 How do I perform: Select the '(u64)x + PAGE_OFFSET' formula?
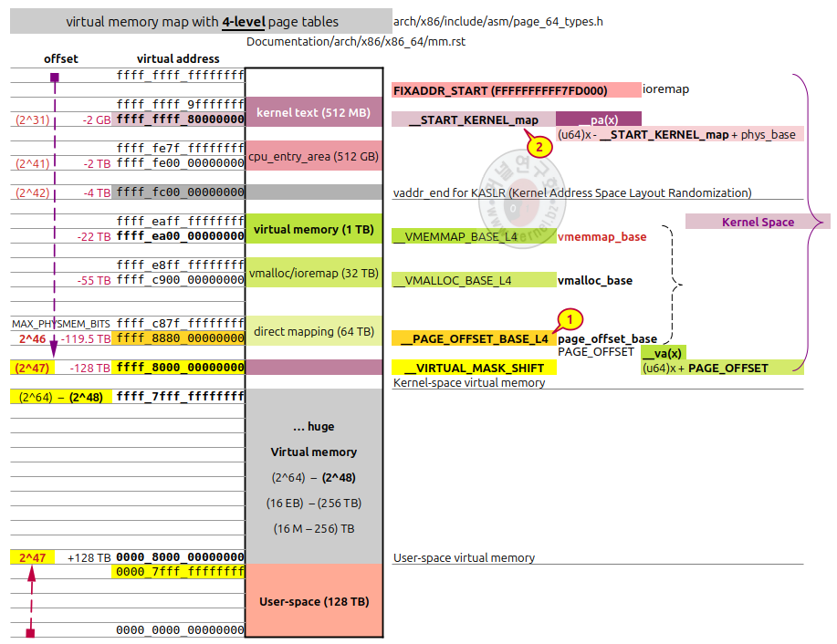[722, 368]
